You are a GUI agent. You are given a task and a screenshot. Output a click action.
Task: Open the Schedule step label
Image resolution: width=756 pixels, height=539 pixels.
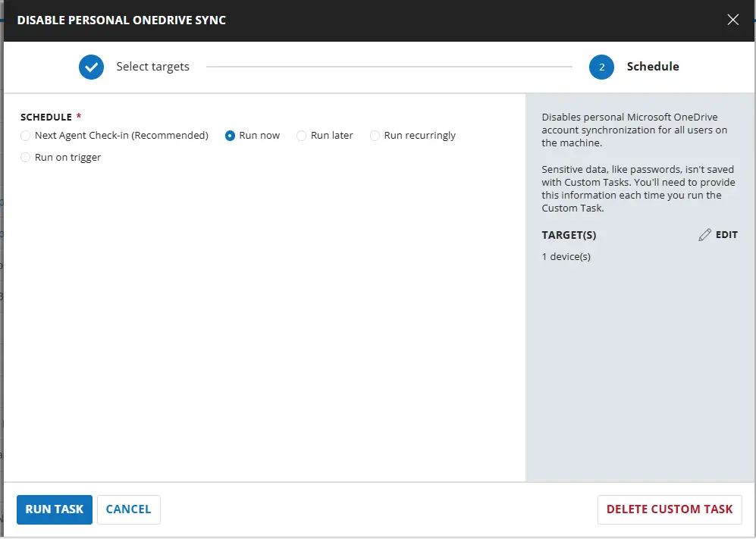(x=653, y=67)
